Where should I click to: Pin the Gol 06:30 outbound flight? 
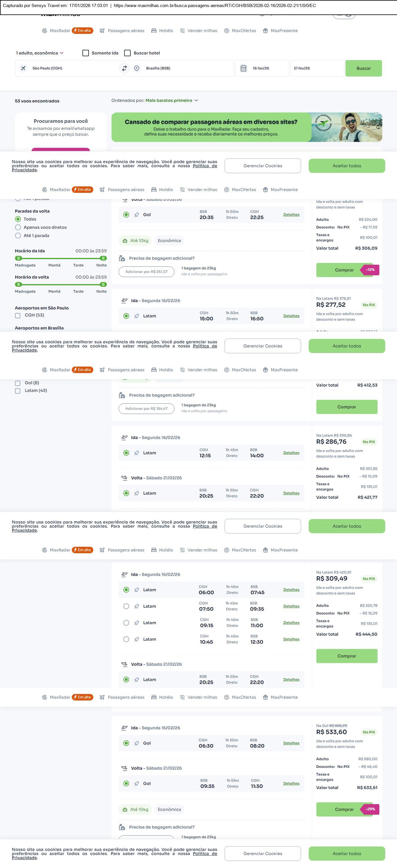136,743
